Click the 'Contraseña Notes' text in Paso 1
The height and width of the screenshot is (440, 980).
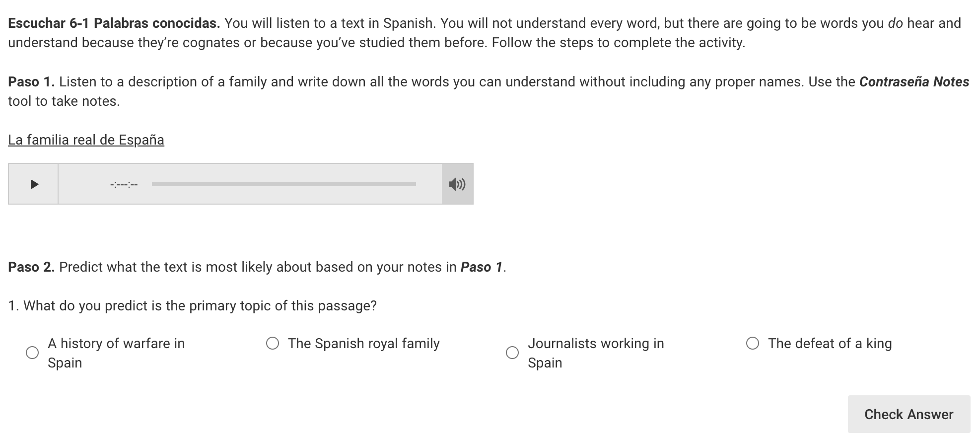914,82
